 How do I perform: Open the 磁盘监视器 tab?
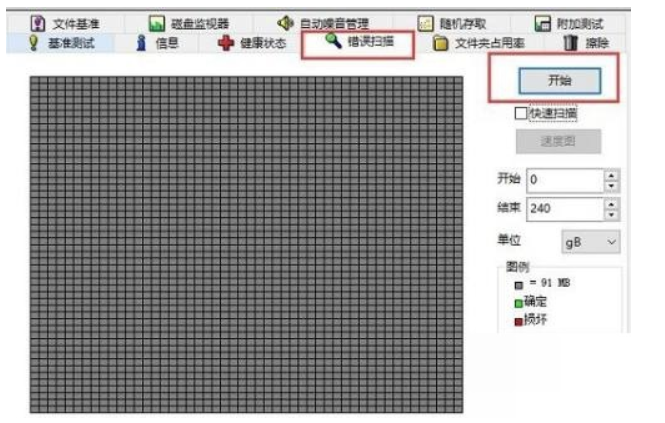pyautogui.click(x=189, y=23)
